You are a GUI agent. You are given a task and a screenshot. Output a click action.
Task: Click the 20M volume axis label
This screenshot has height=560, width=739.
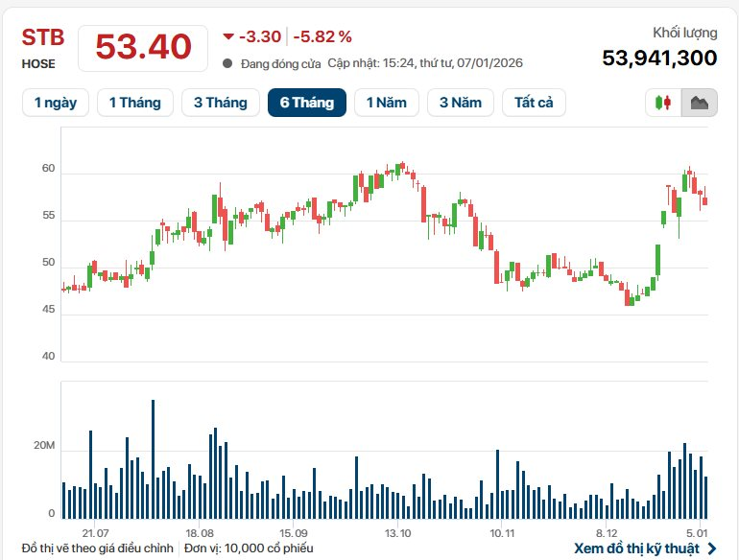(45, 449)
